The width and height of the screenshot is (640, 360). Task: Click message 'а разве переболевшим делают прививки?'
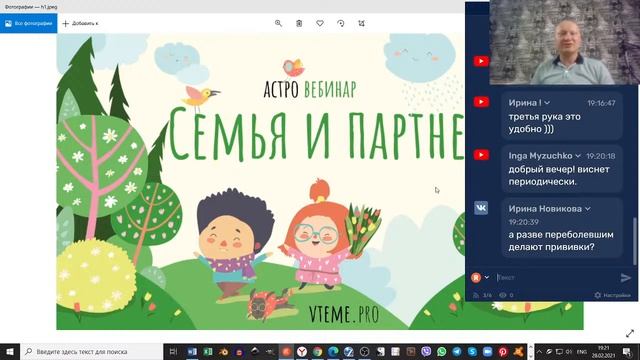(x=561, y=241)
